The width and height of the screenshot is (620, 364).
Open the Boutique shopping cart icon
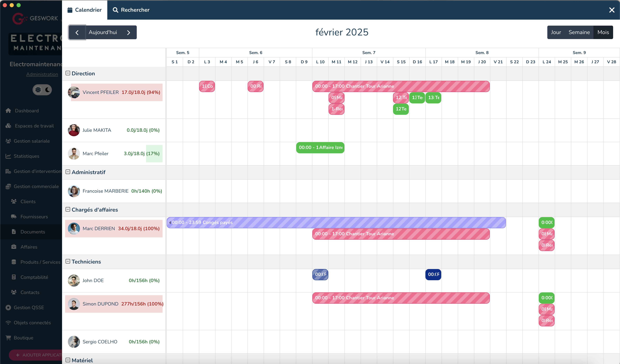[8, 338]
